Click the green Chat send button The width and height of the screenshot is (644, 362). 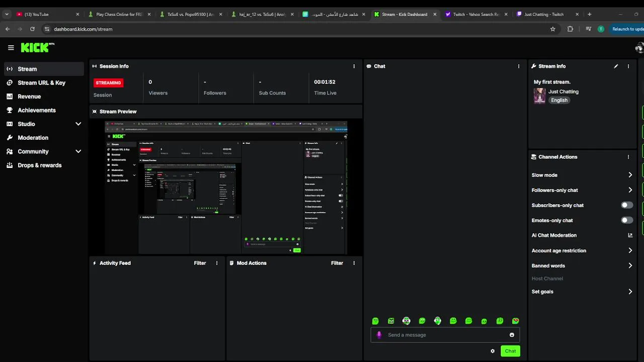coord(510,351)
